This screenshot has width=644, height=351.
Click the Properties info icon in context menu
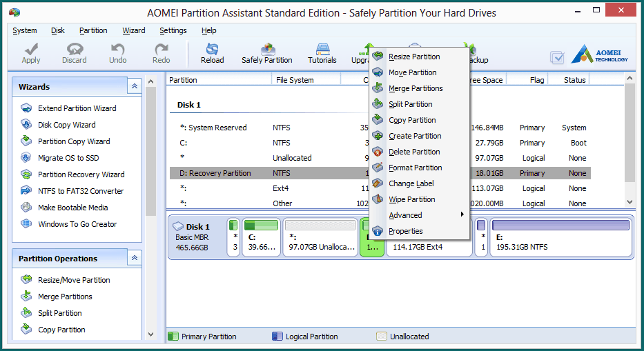378,231
